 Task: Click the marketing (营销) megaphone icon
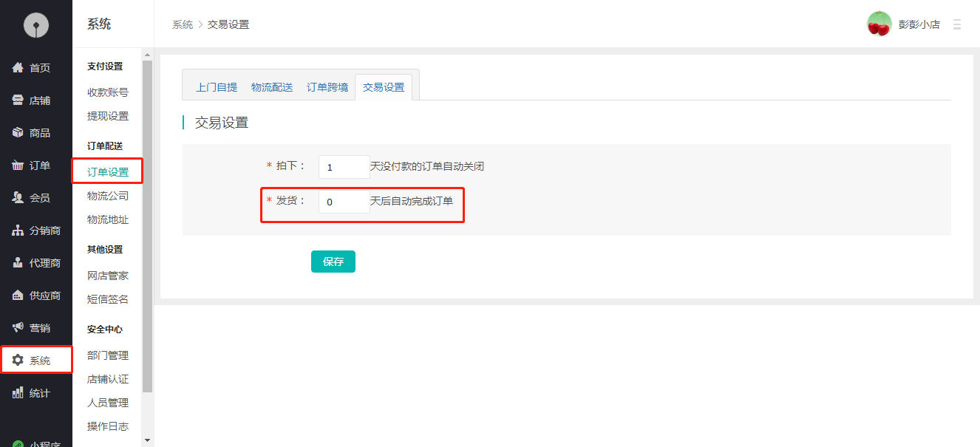tap(18, 328)
